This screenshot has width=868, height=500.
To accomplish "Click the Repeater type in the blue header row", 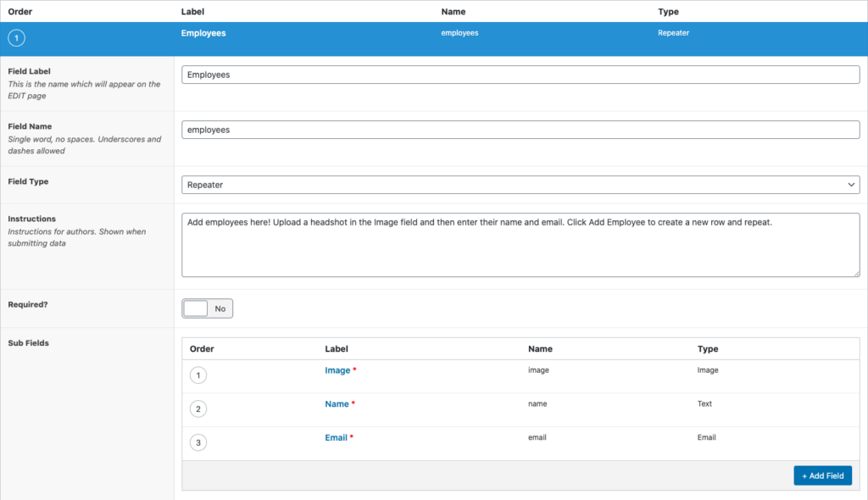I will (x=673, y=33).
